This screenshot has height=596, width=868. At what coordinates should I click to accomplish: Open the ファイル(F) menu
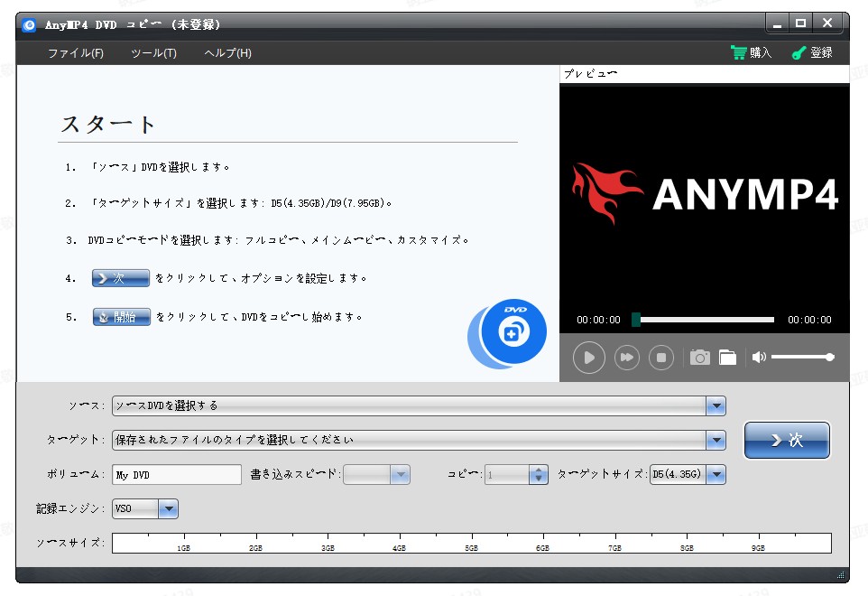pos(75,53)
